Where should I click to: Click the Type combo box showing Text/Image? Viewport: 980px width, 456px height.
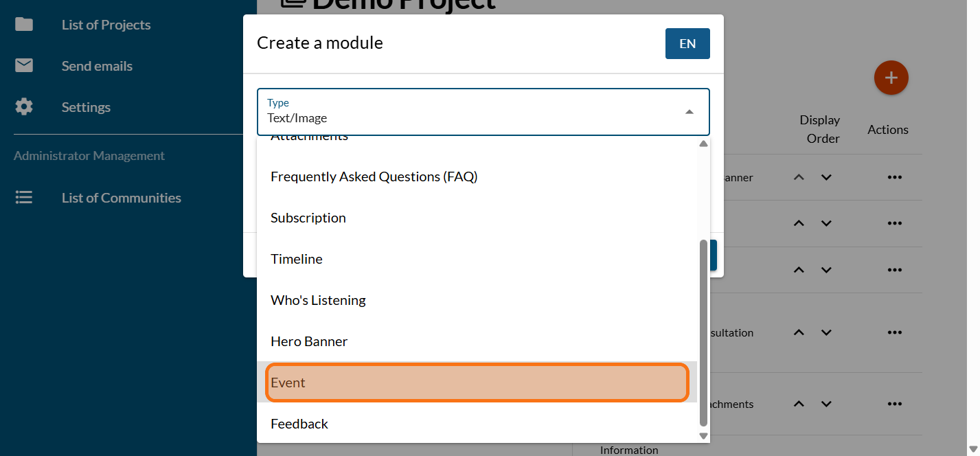click(474, 112)
